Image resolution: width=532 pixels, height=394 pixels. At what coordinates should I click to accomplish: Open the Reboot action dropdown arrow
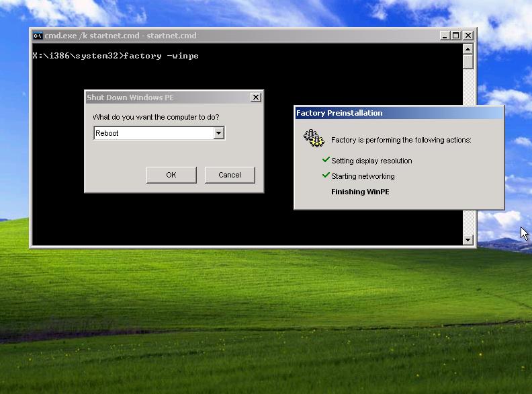(219, 133)
